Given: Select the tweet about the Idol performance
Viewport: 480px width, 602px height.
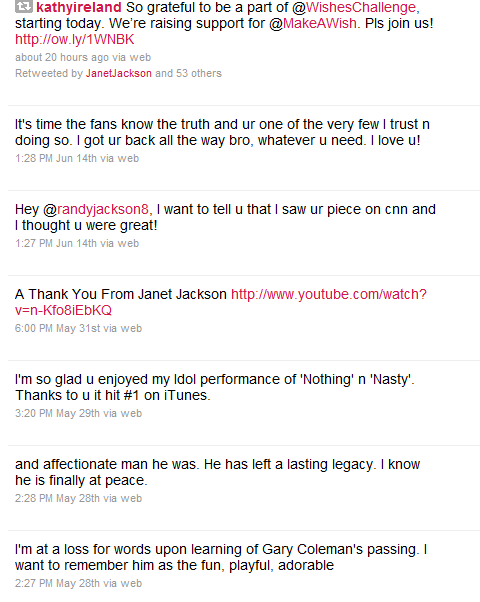Looking at the screenshot, I should click(x=215, y=387).
